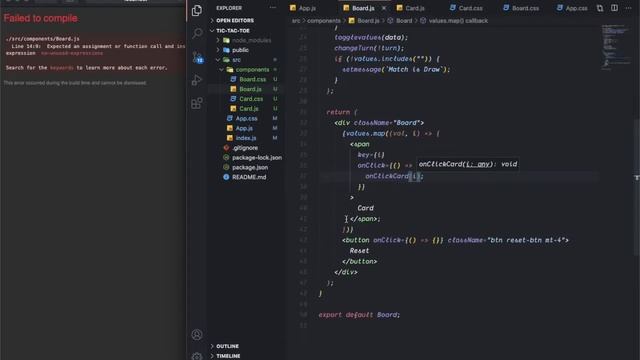Viewport: 640px width, 360px height.
Task: Click the Reset text in button markup
Action: click(359, 251)
